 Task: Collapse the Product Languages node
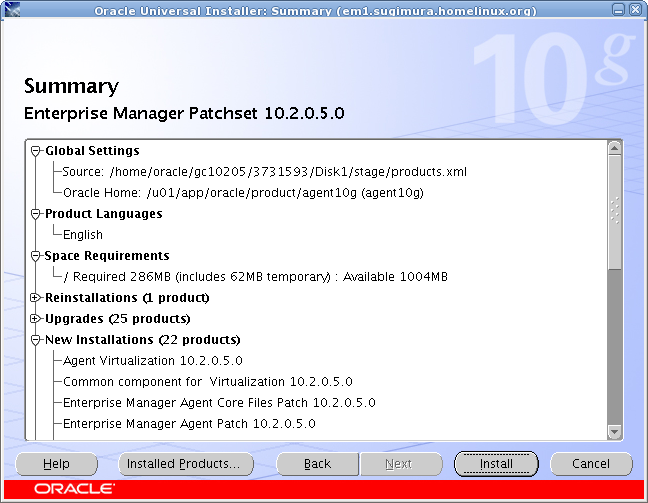point(36,214)
